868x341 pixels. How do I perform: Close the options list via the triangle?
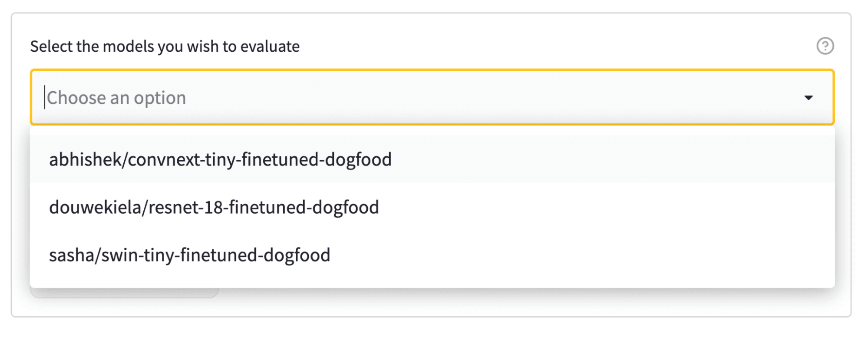[808, 98]
